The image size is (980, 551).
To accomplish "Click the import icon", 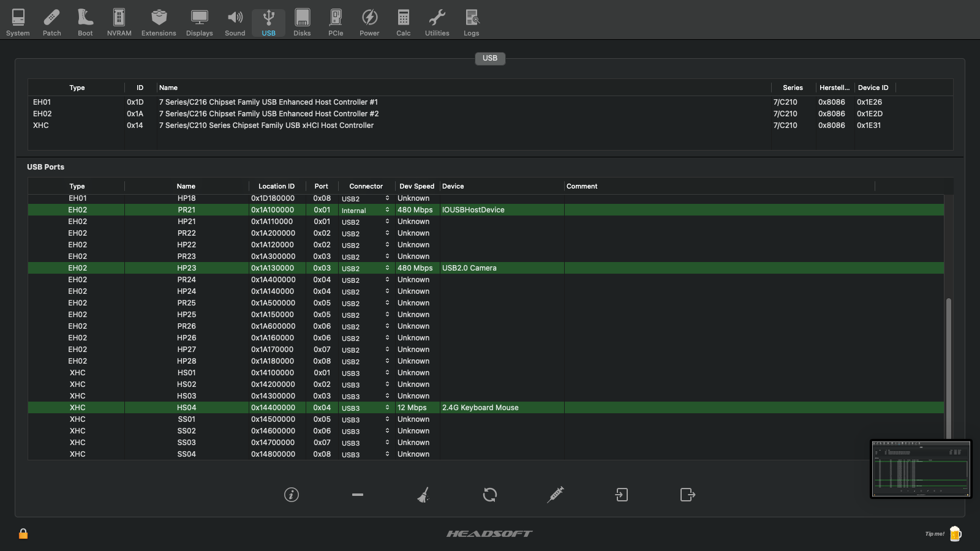I will 622,495.
